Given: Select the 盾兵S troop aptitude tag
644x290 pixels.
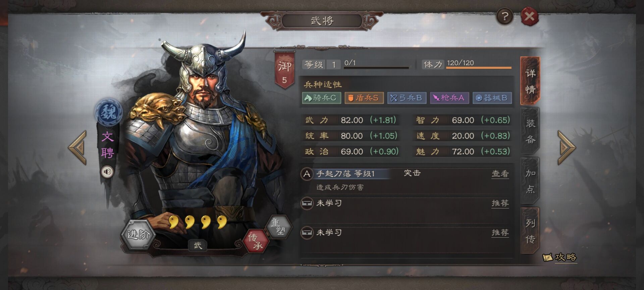Looking at the screenshot, I should 364,98.
